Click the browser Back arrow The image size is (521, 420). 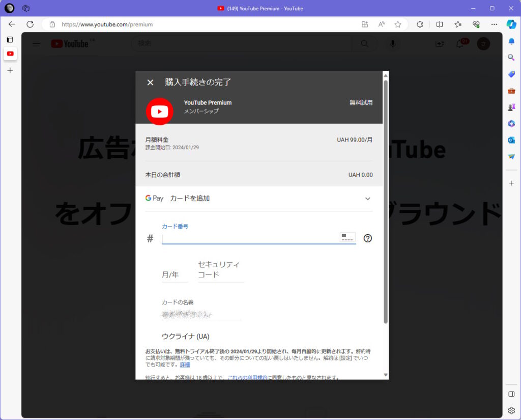[x=12, y=24]
